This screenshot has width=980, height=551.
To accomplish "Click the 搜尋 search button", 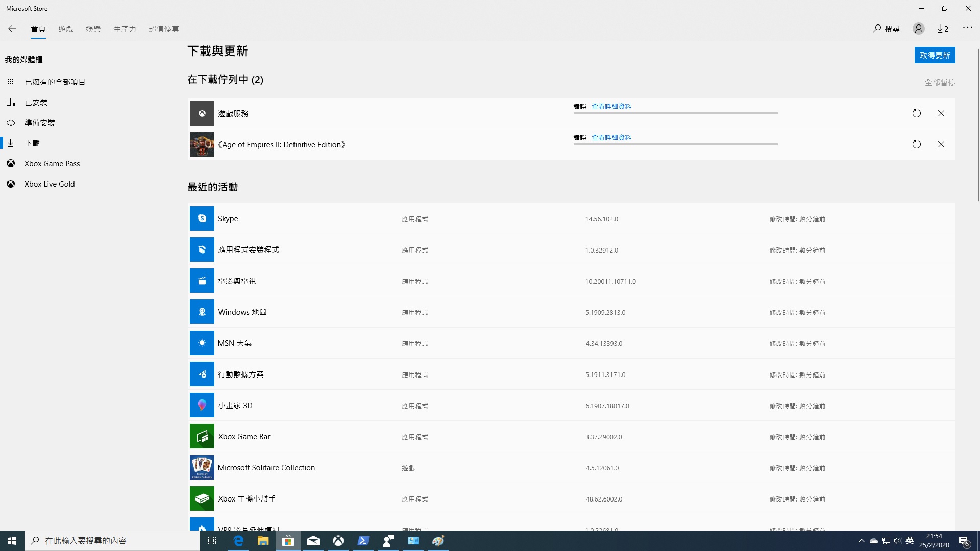I will coord(886,29).
